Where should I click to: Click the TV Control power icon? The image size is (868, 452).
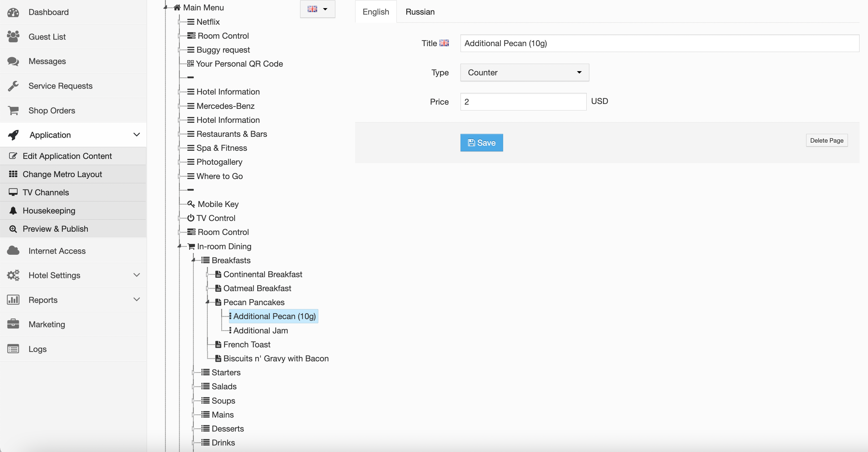191,218
